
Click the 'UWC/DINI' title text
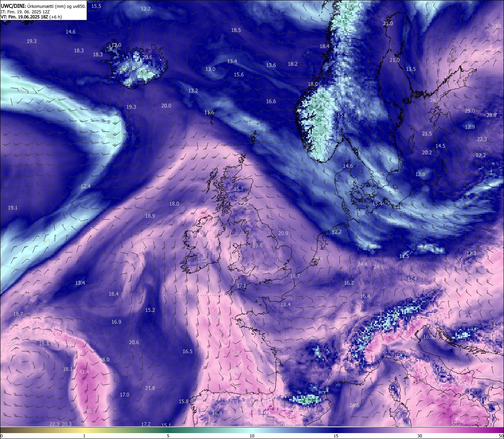click(x=13, y=6)
